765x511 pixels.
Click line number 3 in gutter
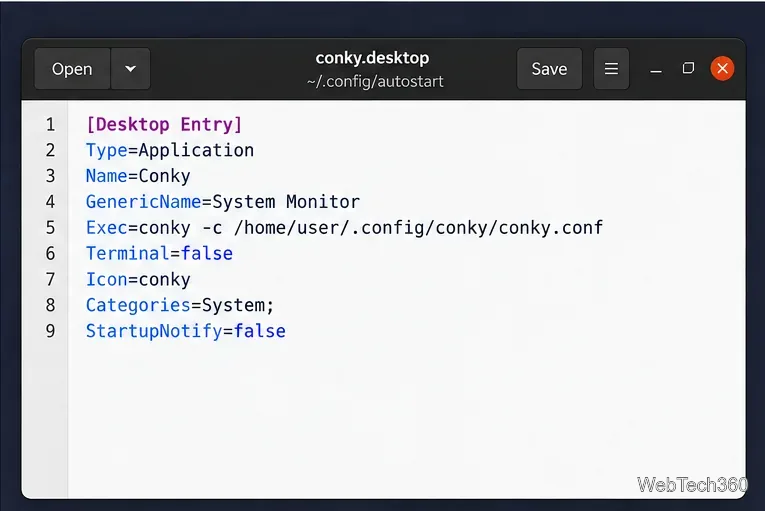50,176
